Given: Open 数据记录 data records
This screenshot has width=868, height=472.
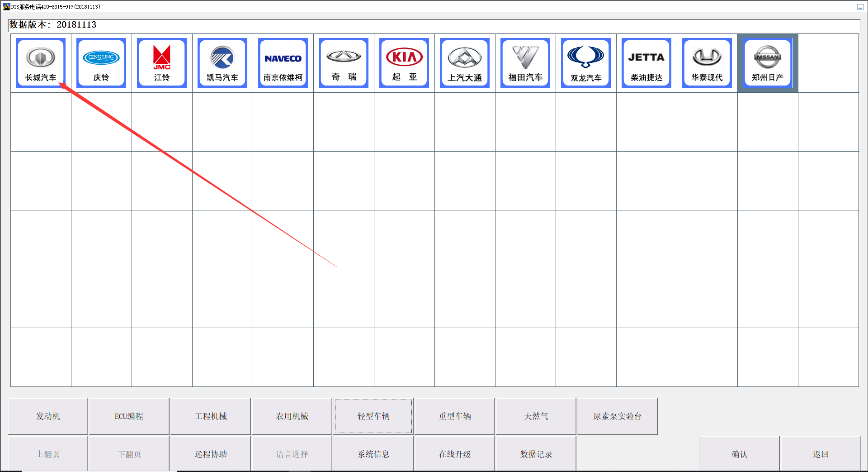Looking at the screenshot, I should (x=536, y=454).
